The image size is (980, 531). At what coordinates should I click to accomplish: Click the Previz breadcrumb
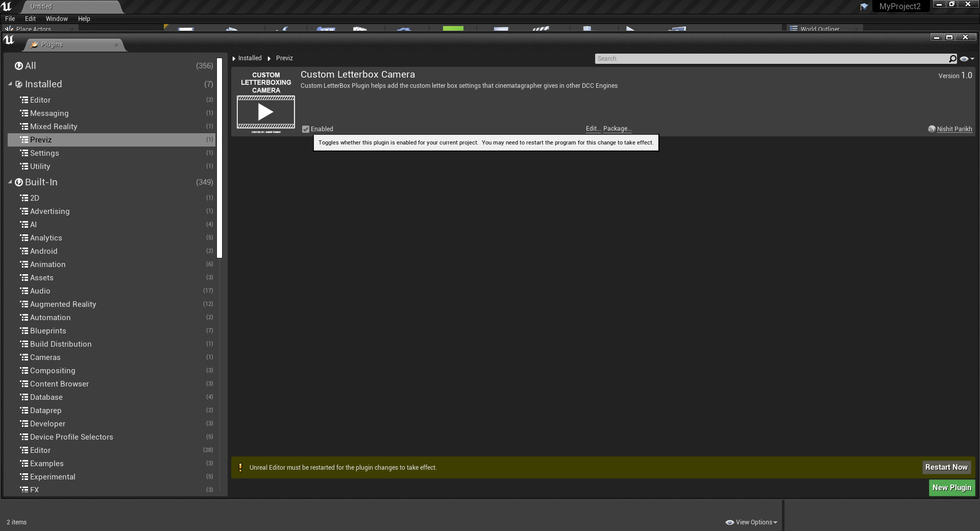[284, 58]
